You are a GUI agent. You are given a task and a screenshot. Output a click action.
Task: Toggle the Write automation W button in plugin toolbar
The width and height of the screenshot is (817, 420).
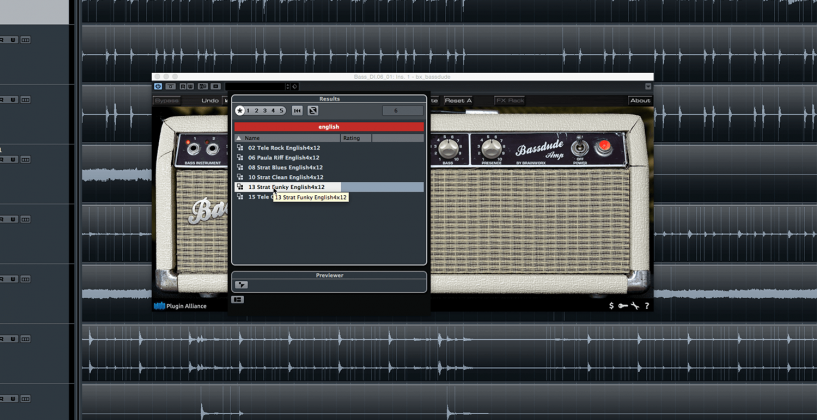click(x=190, y=87)
